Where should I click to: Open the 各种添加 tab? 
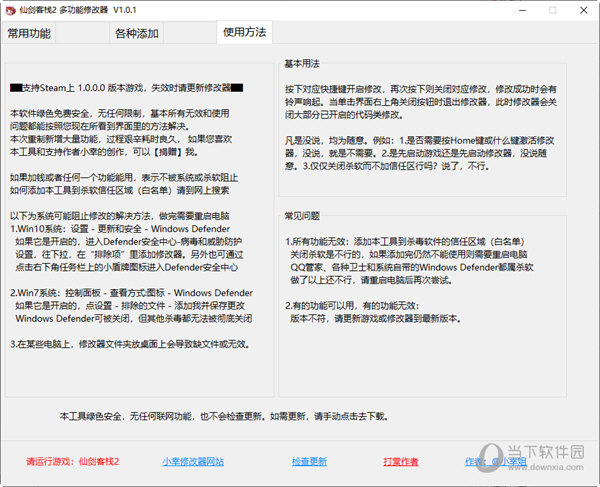137,33
